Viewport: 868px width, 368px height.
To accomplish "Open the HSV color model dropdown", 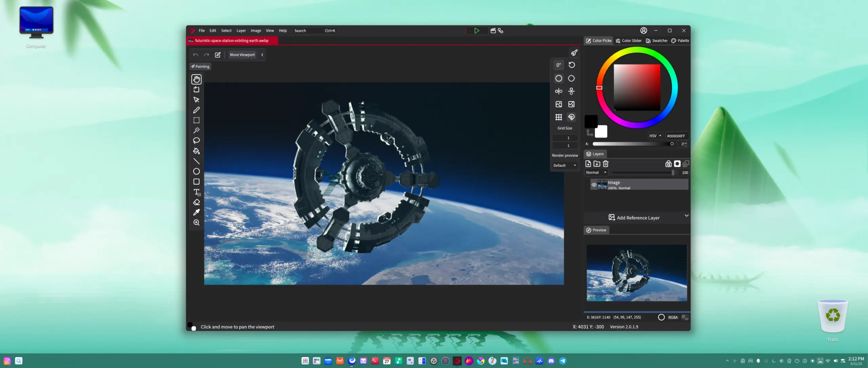I will [x=655, y=136].
